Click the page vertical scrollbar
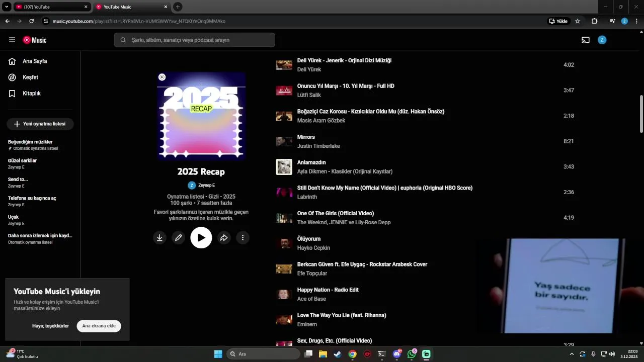Viewport: 644px width, 362px height. click(641, 113)
